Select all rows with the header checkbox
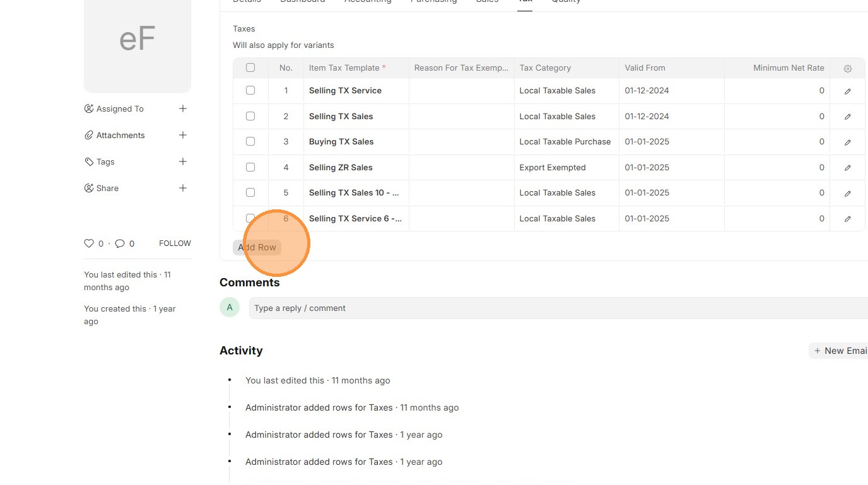868x485 pixels. [x=250, y=67]
